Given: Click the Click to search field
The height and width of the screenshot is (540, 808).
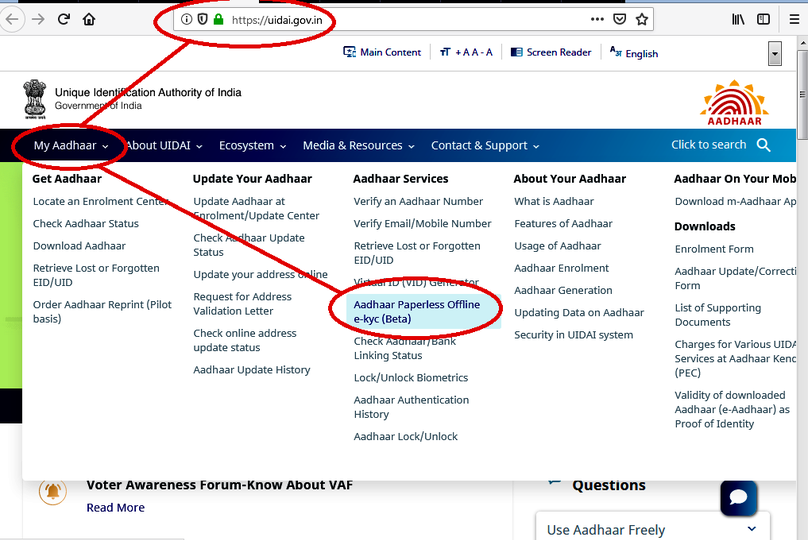Looking at the screenshot, I should (709, 145).
